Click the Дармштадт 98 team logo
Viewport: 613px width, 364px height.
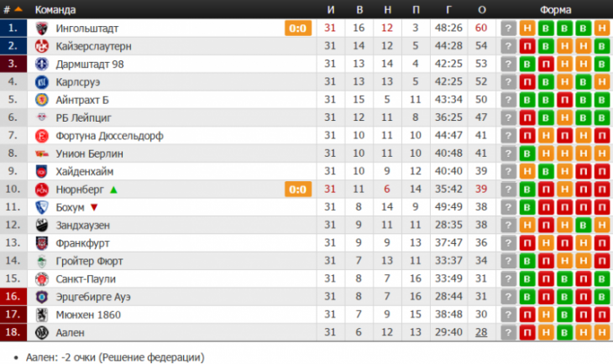pyautogui.click(x=41, y=64)
